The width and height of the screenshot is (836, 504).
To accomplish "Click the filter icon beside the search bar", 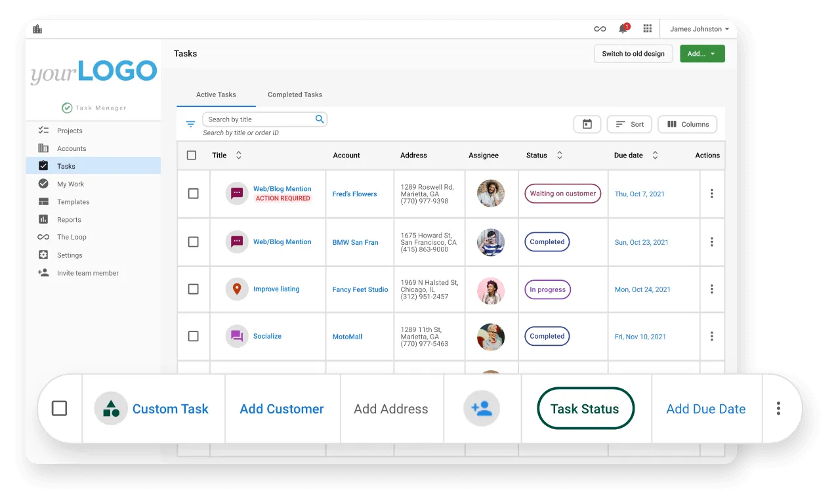I will [x=190, y=123].
